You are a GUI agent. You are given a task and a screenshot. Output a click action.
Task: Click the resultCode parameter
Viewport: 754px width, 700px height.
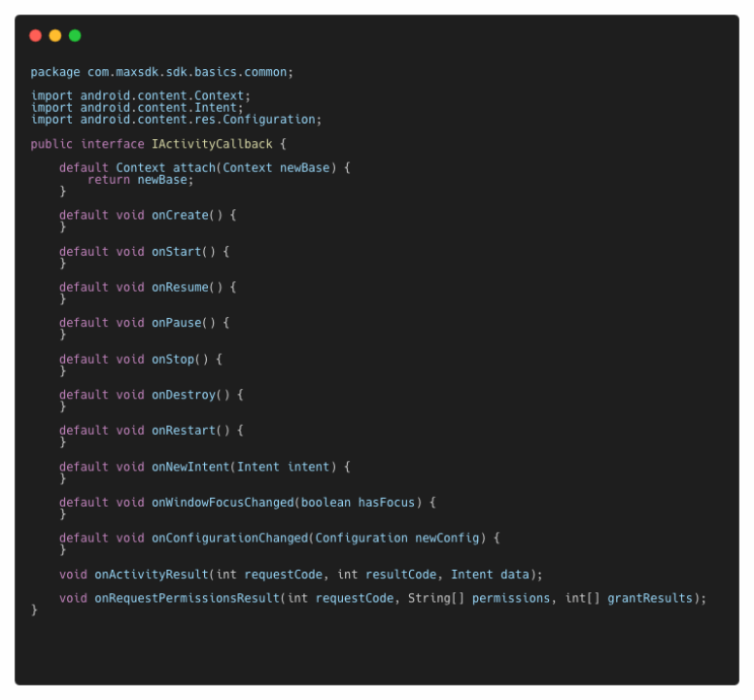coord(400,575)
